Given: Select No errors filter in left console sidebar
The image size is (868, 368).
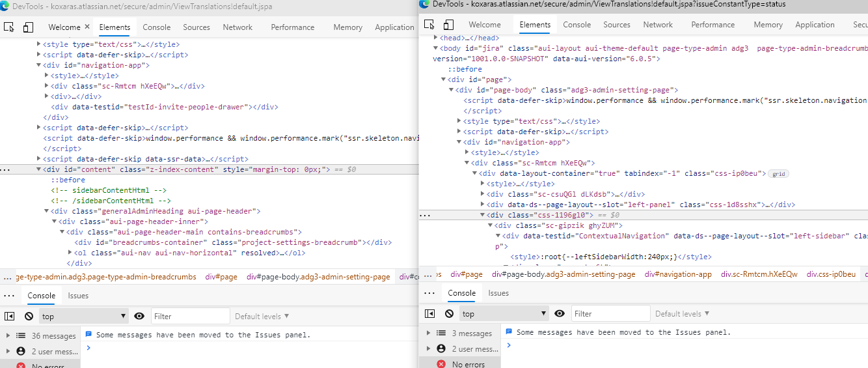Looking at the screenshot, I should 40,365.
